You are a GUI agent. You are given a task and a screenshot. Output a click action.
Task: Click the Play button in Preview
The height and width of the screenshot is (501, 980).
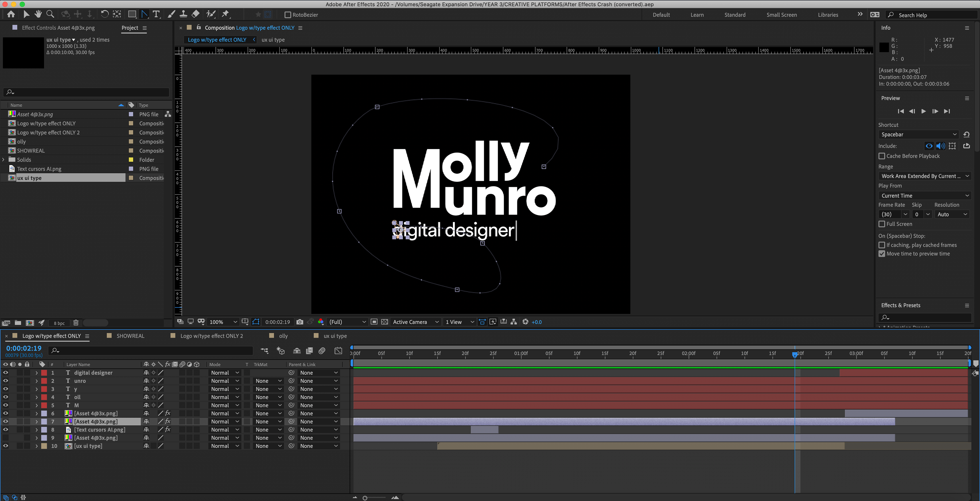[924, 111]
